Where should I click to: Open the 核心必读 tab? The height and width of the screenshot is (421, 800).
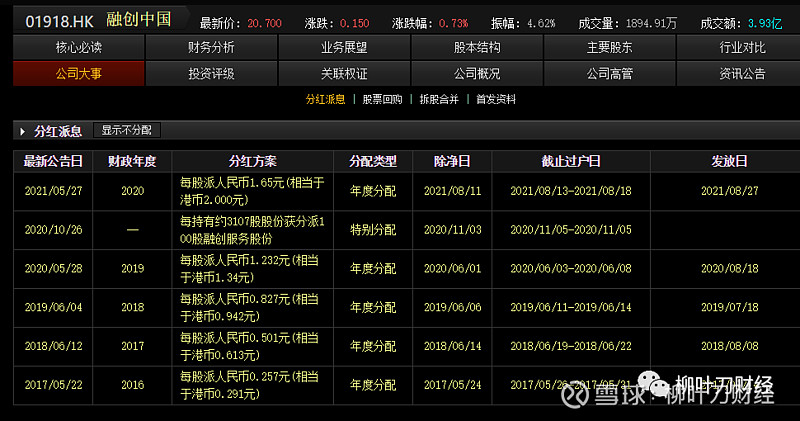coord(79,47)
